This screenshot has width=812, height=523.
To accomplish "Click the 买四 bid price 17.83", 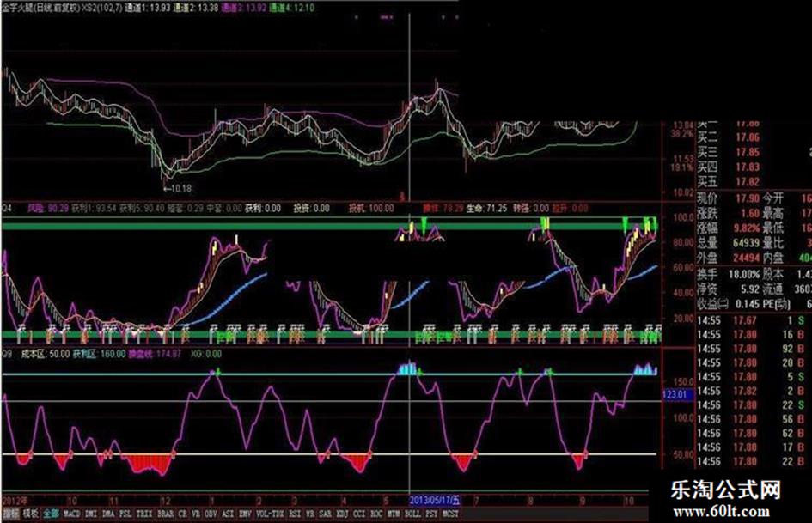I will pos(748,167).
